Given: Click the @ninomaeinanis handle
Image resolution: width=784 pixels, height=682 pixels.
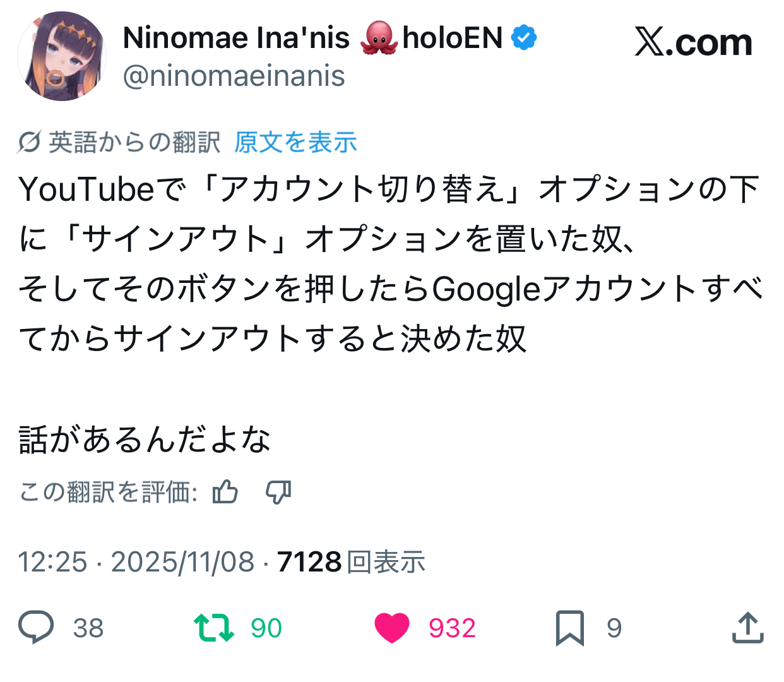Looking at the screenshot, I should point(234,76).
